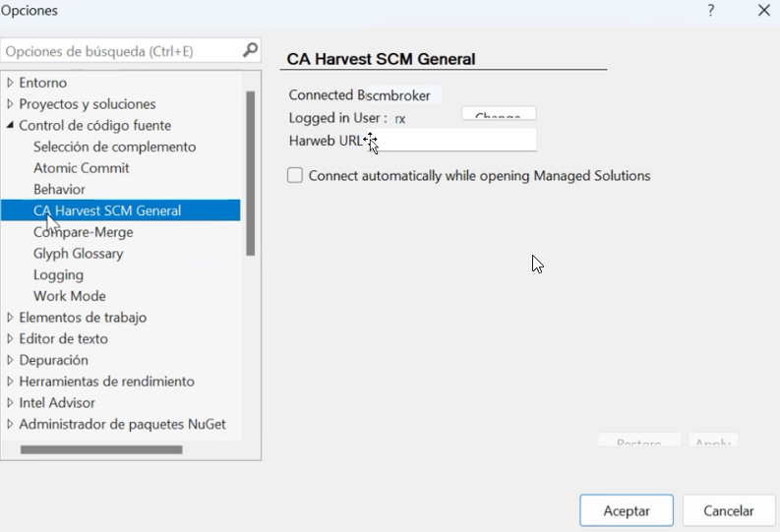780x532 pixels.
Task: Click the Cancelar button
Action: (729, 511)
